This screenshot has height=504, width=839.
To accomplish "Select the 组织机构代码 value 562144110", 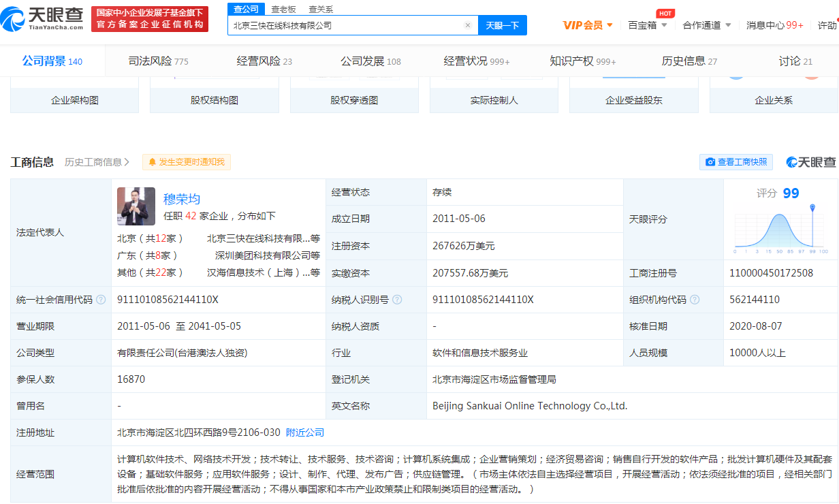I will 755,300.
